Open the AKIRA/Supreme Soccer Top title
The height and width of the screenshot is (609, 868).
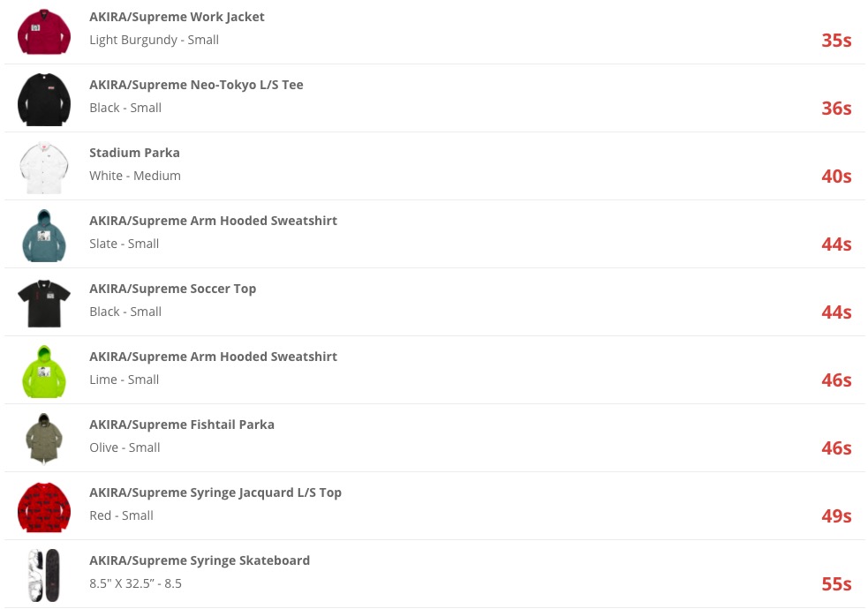pos(173,289)
